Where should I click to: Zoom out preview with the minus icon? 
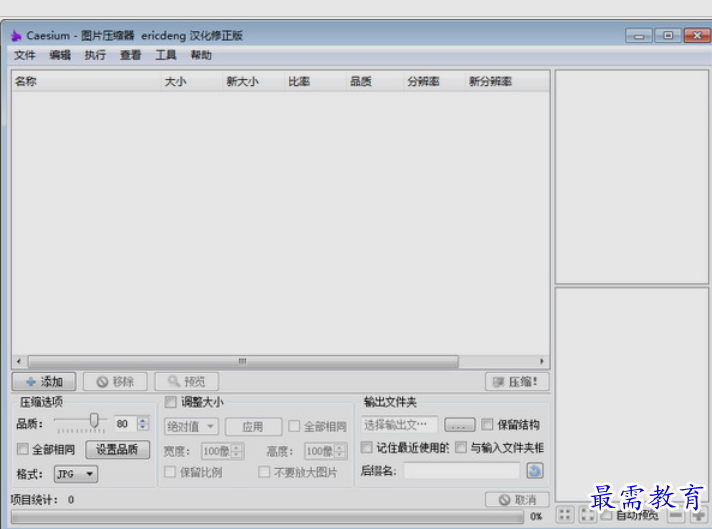676,516
